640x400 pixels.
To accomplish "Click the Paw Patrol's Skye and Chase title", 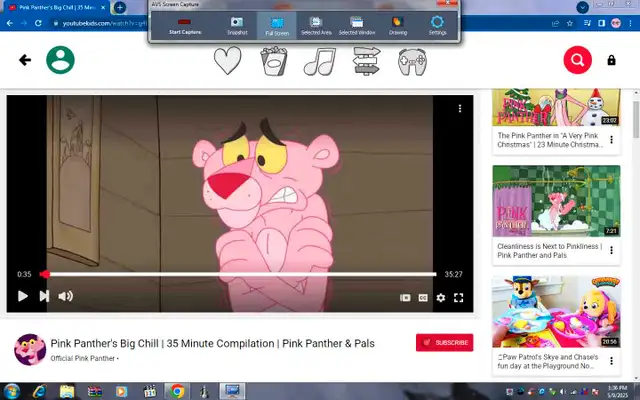I will point(548,361).
